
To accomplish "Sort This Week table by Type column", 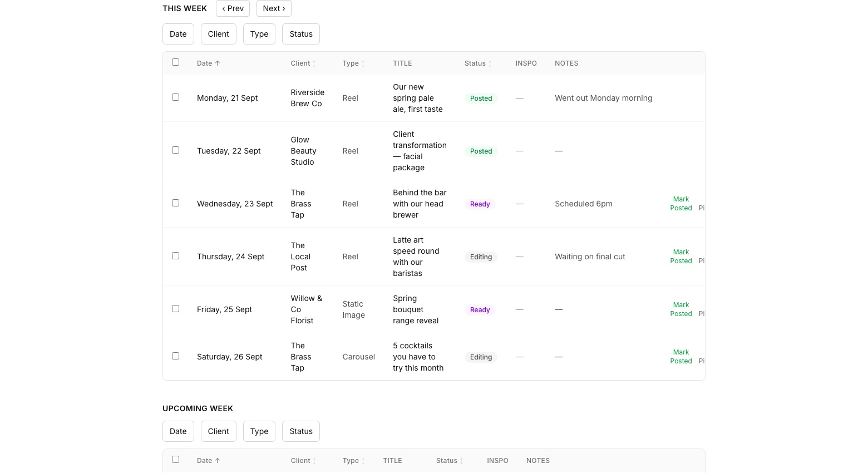I will 354,63.
